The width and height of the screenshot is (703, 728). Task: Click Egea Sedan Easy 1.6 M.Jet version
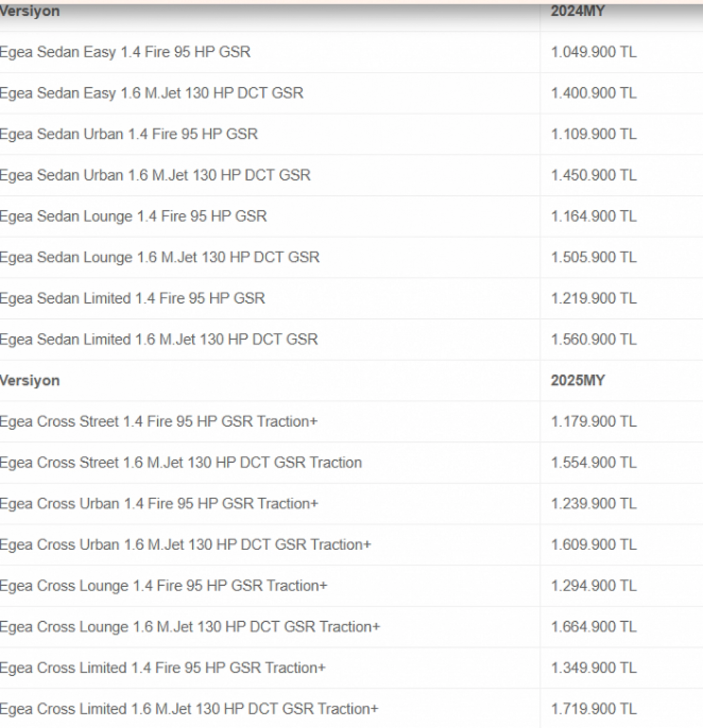[x=151, y=93]
